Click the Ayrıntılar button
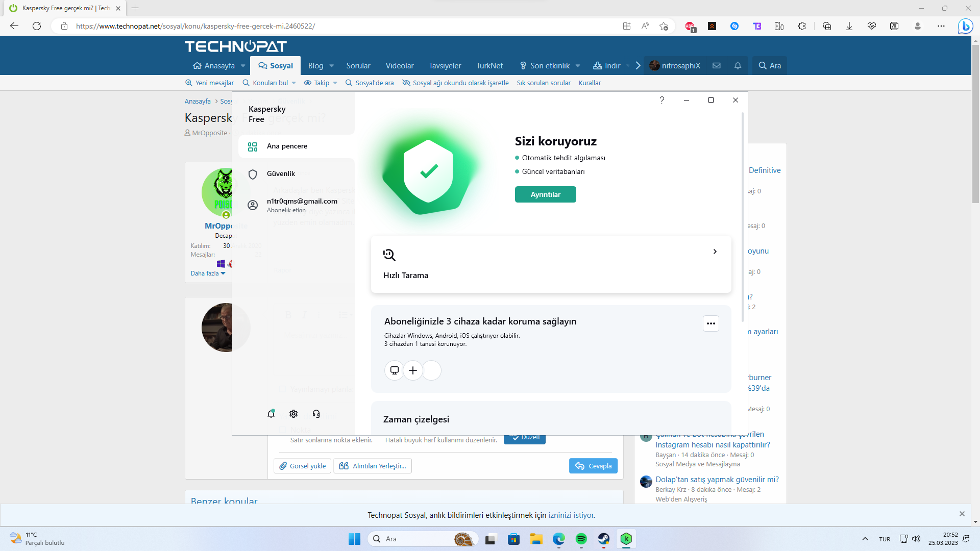This screenshot has width=980, height=551. point(545,194)
